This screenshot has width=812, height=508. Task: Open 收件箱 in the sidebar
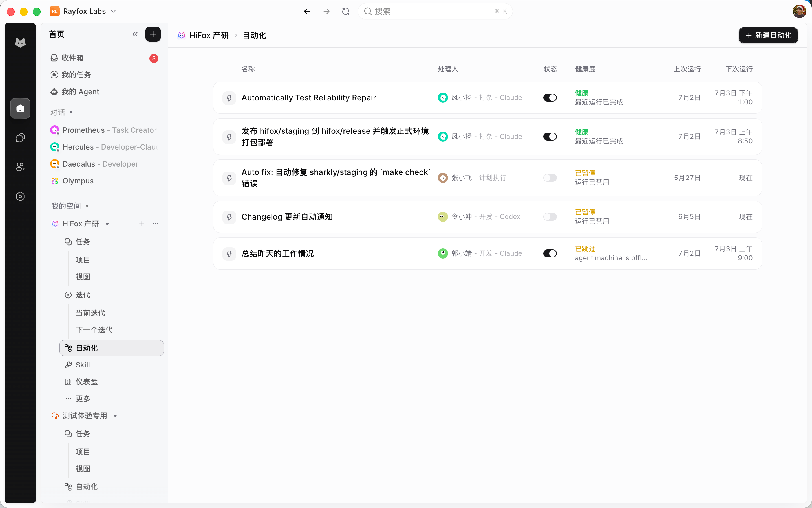[x=104, y=58]
